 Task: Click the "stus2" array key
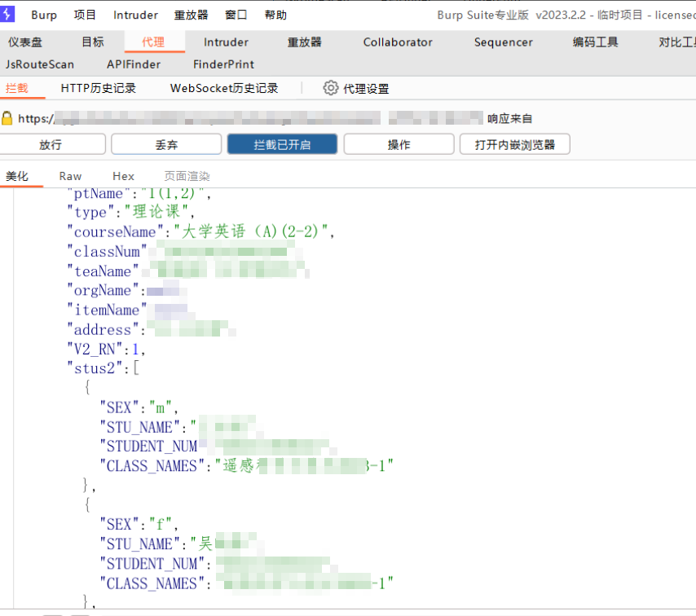pyautogui.click(x=95, y=368)
